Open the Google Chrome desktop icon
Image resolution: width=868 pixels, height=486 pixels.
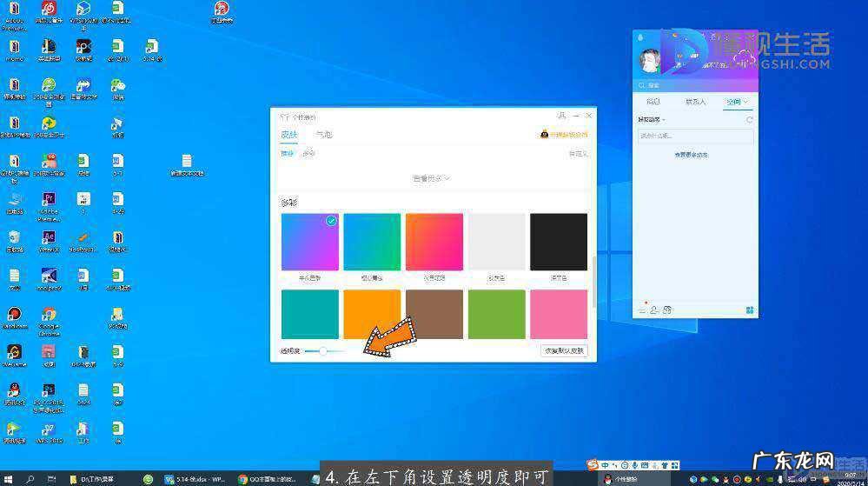click(49, 322)
